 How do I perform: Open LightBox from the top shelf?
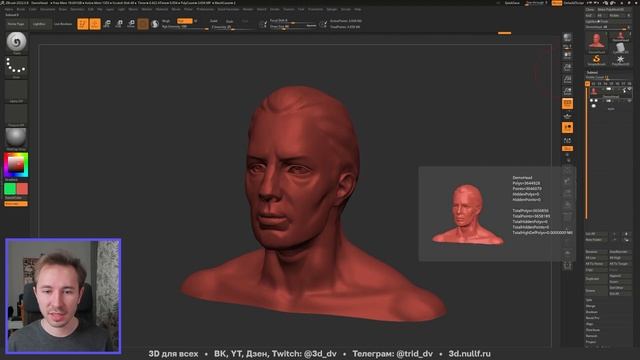coord(39,24)
